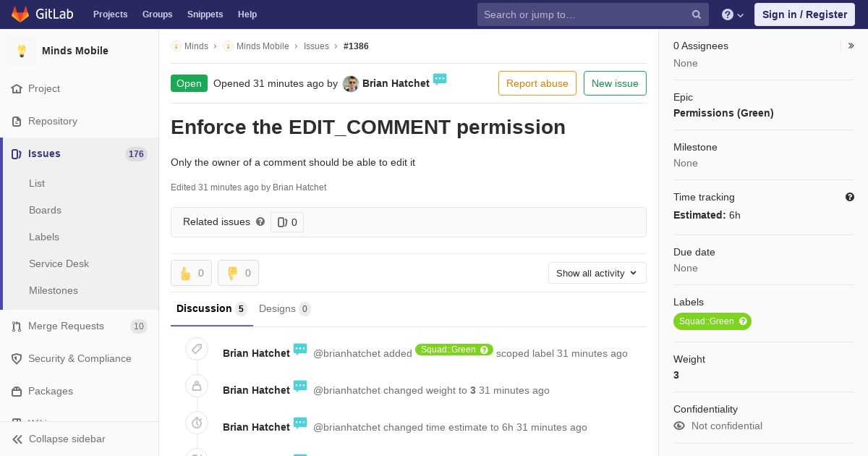Viewport: 868px width, 456px height.
Task: Click Report abuse
Action: 537,83
